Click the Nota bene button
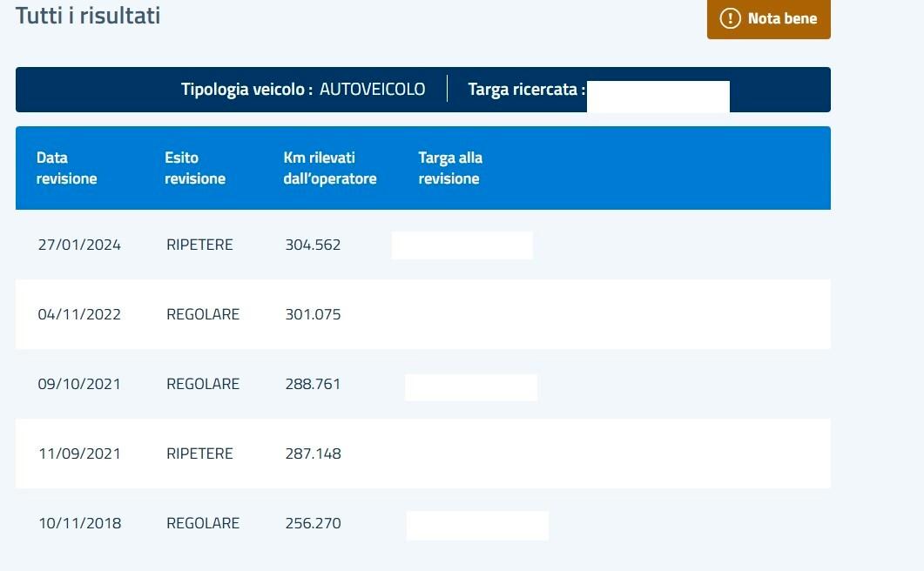The height and width of the screenshot is (571, 924). (768, 18)
